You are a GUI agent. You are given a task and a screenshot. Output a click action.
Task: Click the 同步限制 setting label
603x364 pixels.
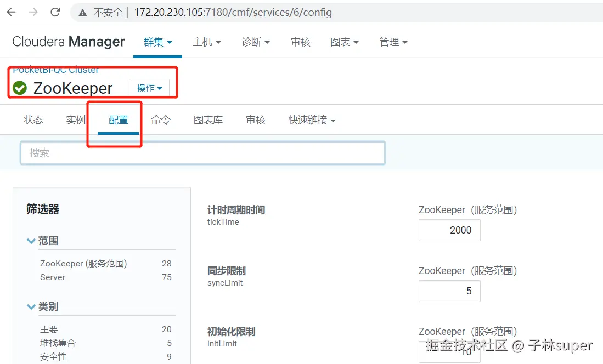pos(227,271)
